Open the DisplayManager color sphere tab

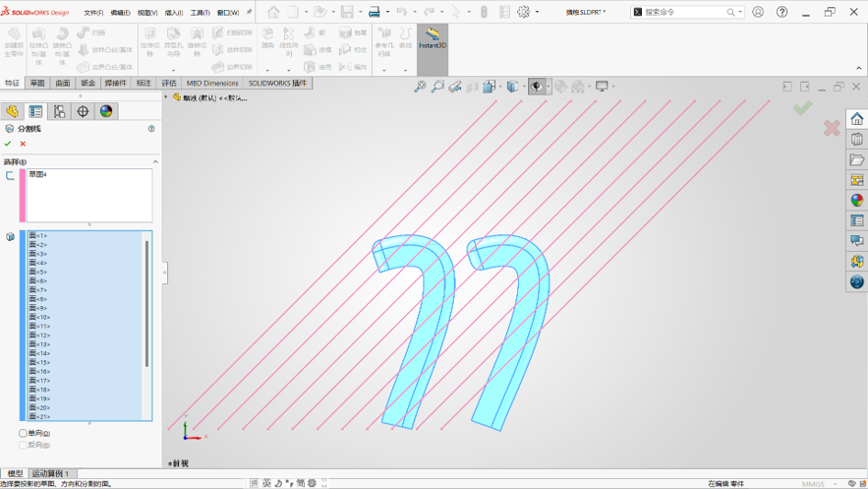(x=106, y=111)
